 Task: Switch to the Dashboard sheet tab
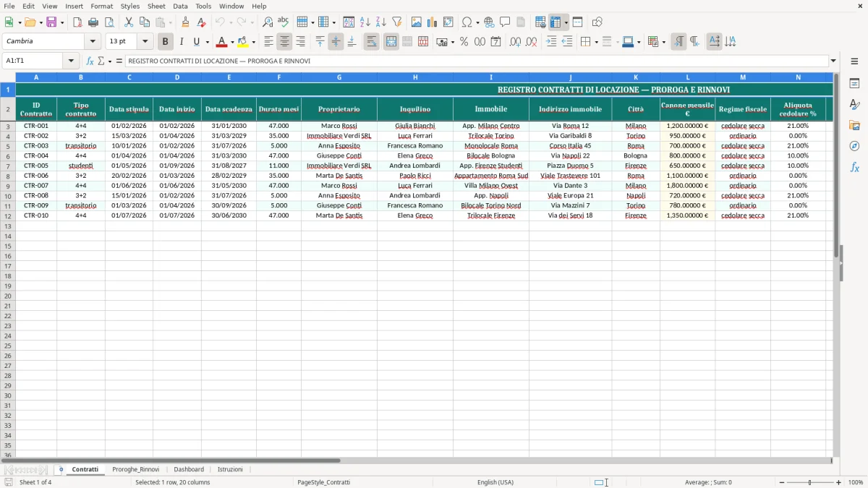click(x=189, y=469)
